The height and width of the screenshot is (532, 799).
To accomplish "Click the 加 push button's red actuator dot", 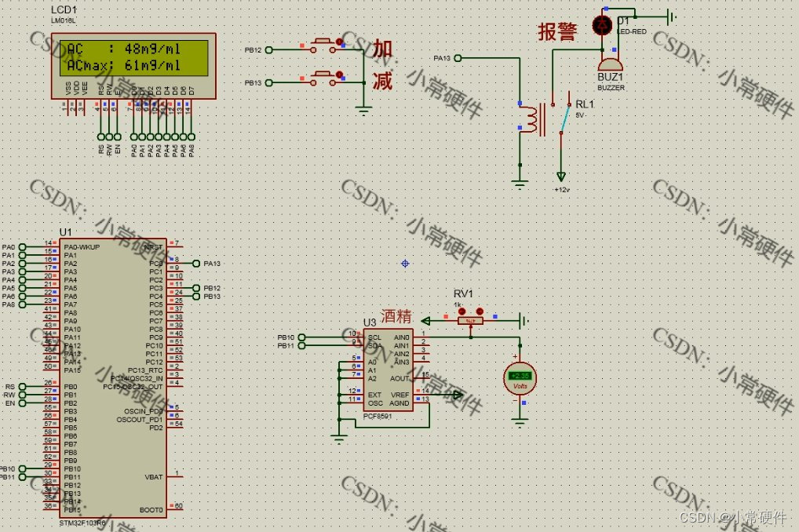I will coord(339,42).
